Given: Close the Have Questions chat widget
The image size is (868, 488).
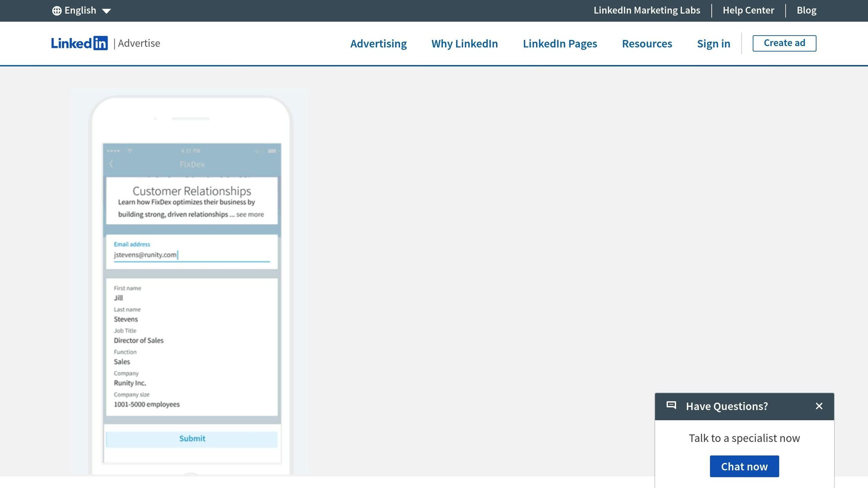Looking at the screenshot, I should click(x=819, y=406).
